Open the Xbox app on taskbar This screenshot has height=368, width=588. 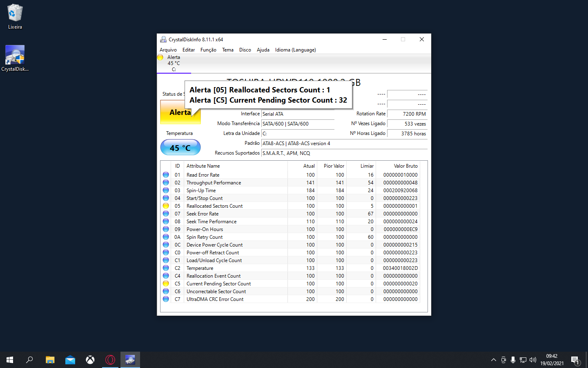click(90, 360)
